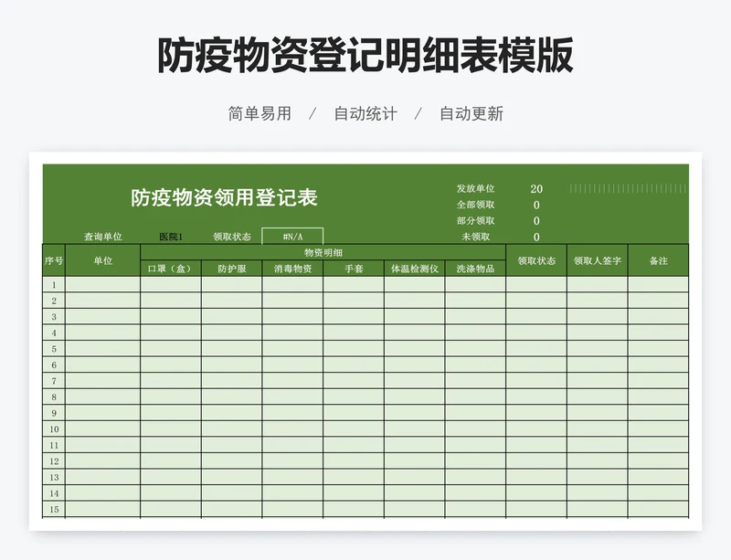Click the 自动统计 subtitle text
Screen dimensions: 731x560
tap(365, 113)
